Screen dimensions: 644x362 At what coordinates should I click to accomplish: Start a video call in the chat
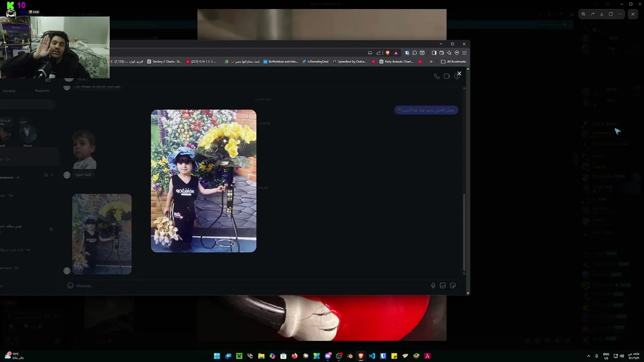pyautogui.click(x=447, y=76)
